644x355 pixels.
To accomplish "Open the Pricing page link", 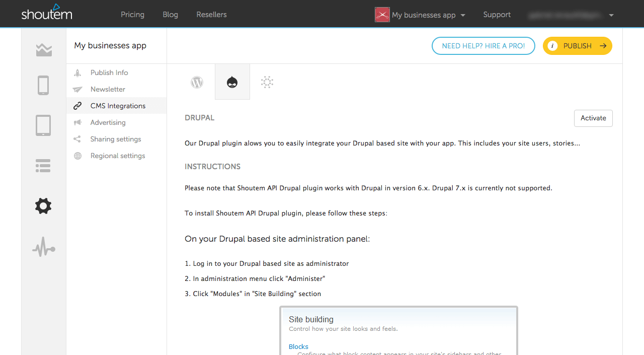I will coord(132,15).
